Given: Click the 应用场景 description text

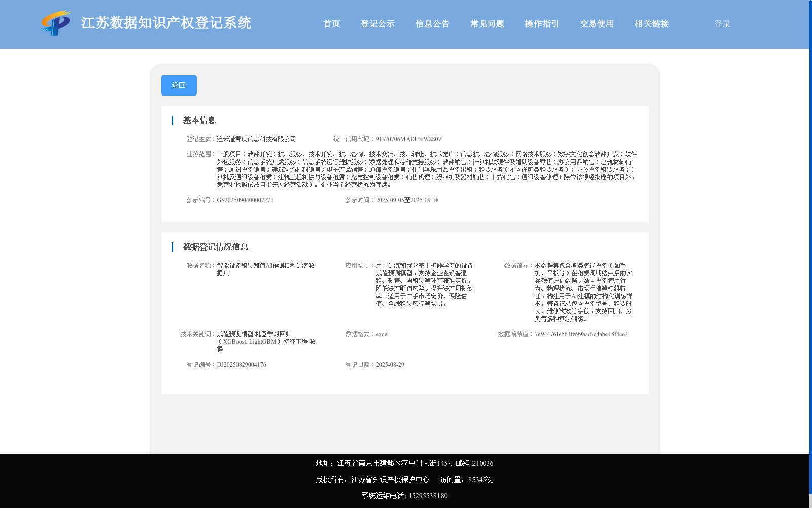Looking at the screenshot, I should 425,284.
